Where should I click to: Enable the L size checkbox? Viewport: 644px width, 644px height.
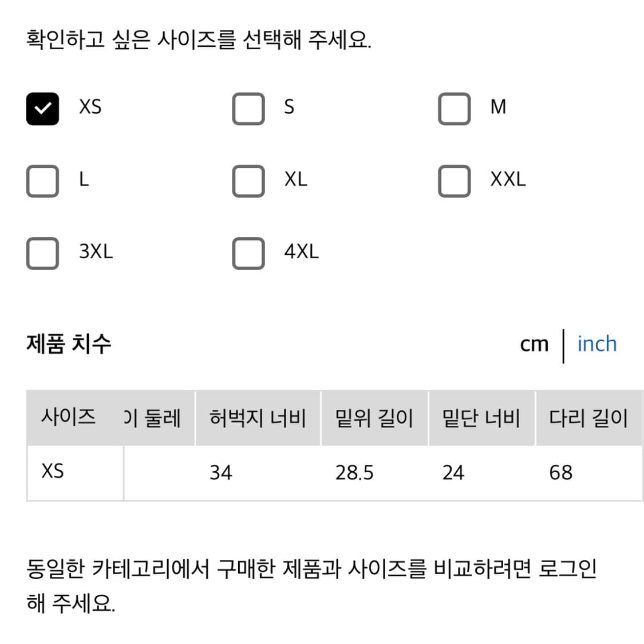(x=42, y=181)
